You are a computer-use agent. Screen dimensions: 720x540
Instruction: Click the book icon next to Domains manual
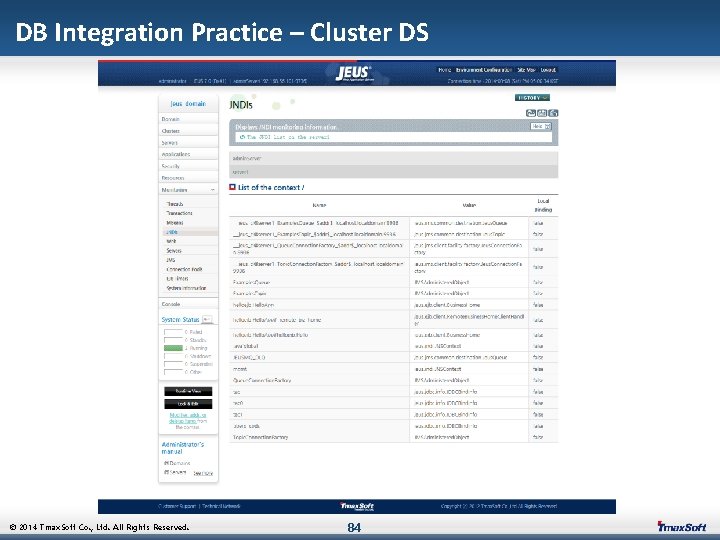point(166,463)
